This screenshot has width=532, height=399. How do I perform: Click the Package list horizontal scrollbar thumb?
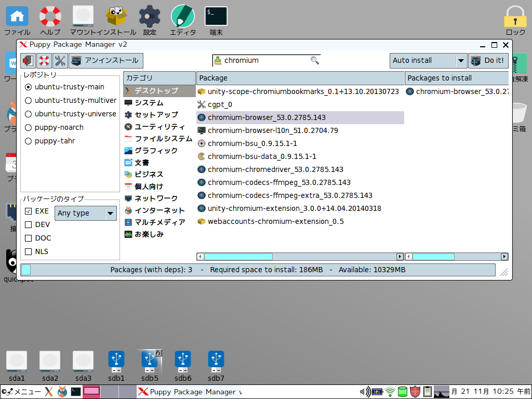pos(238,257)
